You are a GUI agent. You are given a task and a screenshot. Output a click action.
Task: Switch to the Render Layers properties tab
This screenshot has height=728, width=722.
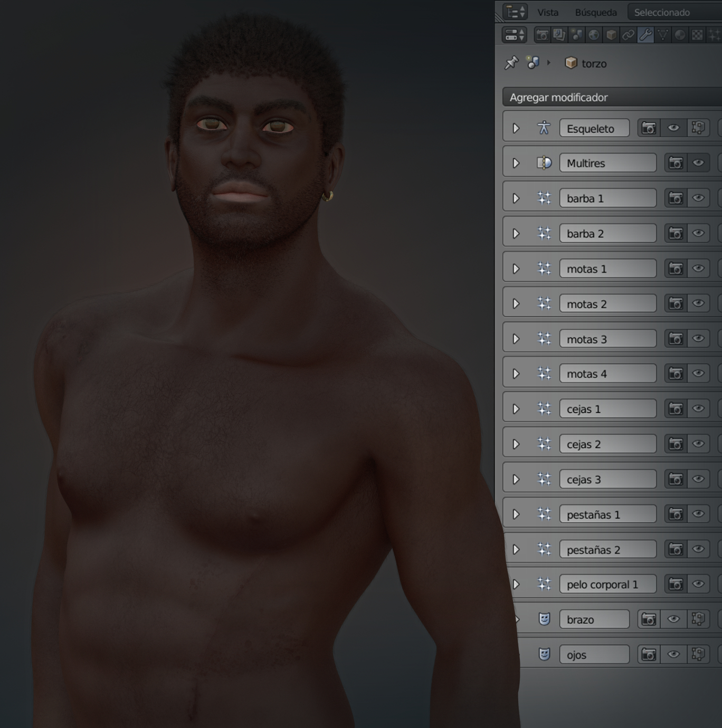point(559,35)
